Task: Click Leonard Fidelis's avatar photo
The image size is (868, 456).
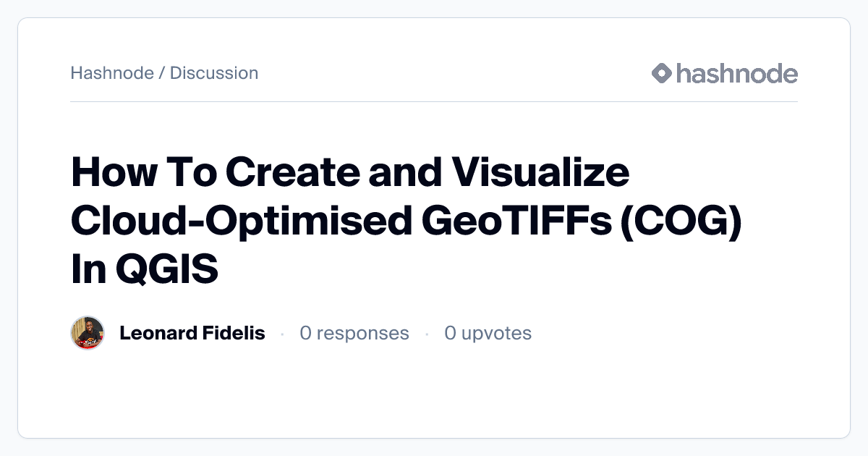Action: pyautogui.click(x=88, y=333)
